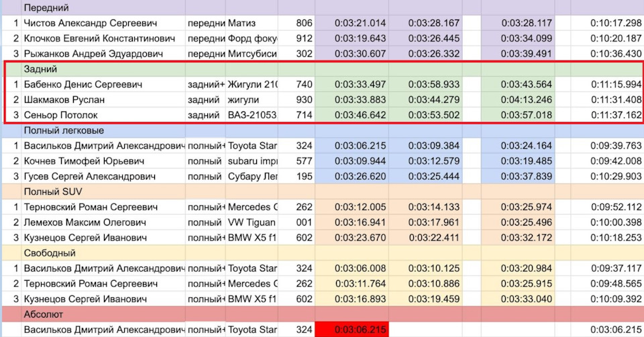644x337 pixels.
Task: Click the "Форд фокус" car cell
Action: [x=252, y=38]
